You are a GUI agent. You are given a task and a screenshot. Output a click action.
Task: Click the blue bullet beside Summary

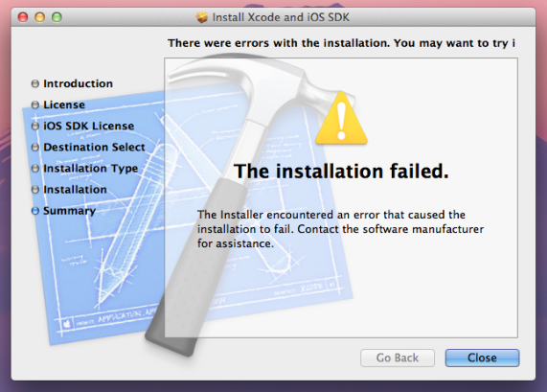34,211
